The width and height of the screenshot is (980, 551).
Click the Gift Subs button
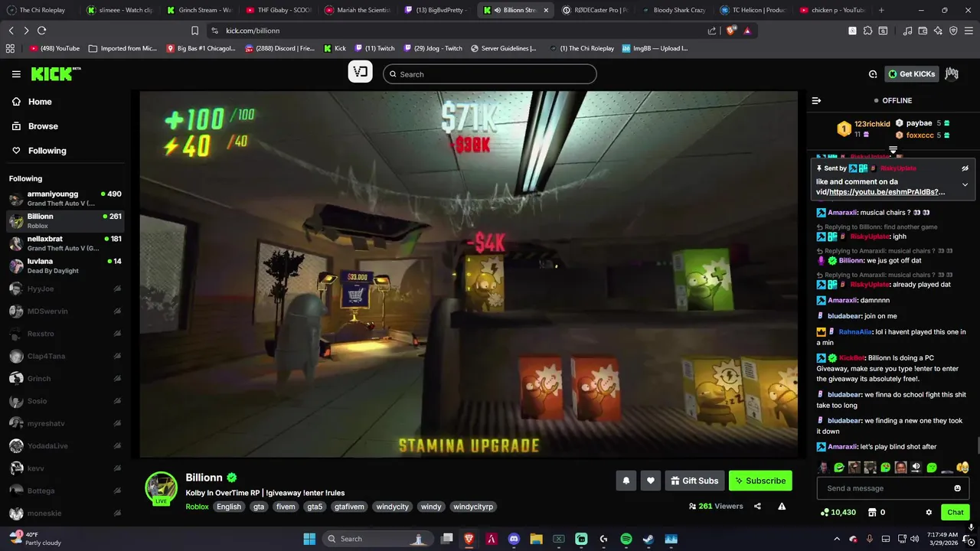point(694,481)
